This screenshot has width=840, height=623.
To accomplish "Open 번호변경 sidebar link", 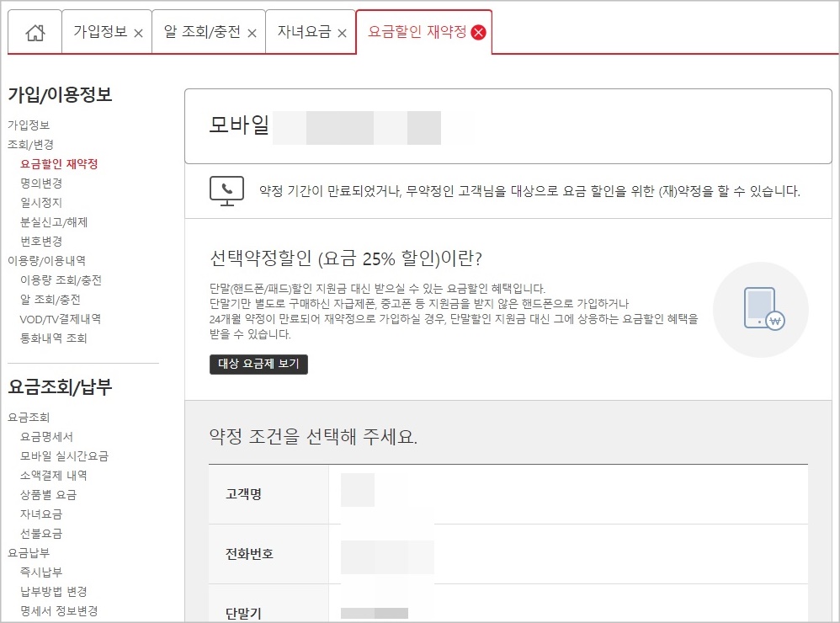I will (x=41, y=241).
